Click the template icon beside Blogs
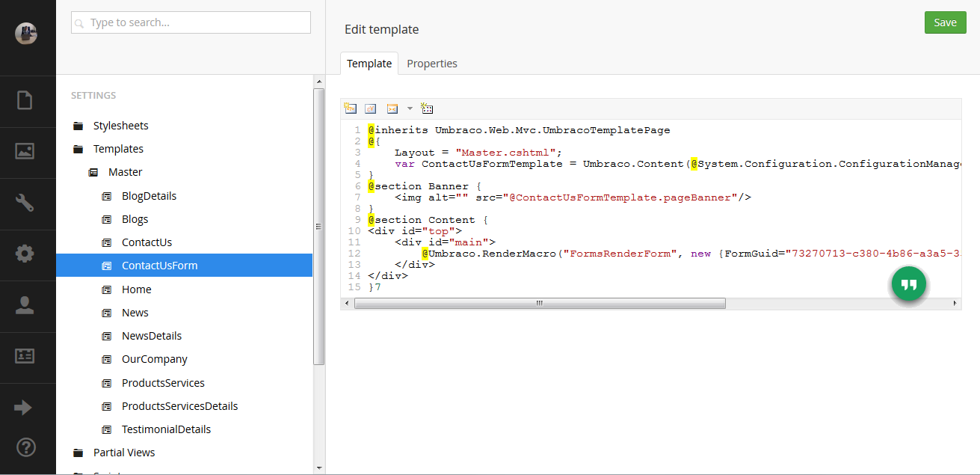 click(106, 219)
